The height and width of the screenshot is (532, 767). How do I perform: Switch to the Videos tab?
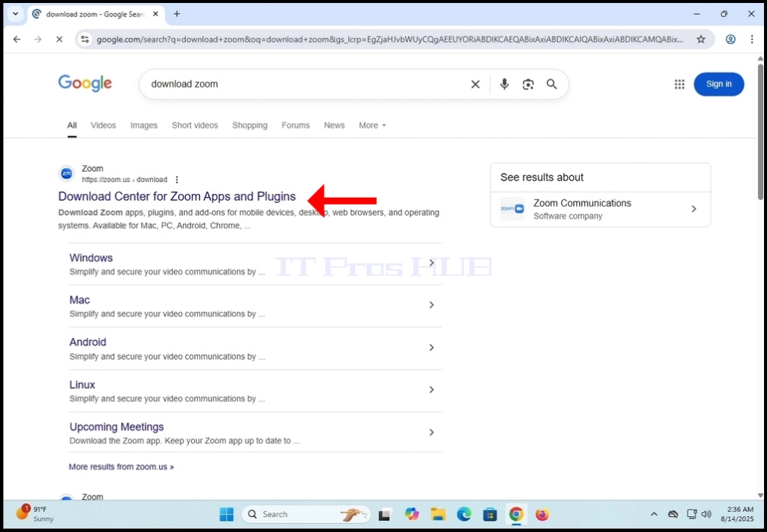tap(103, 125)
